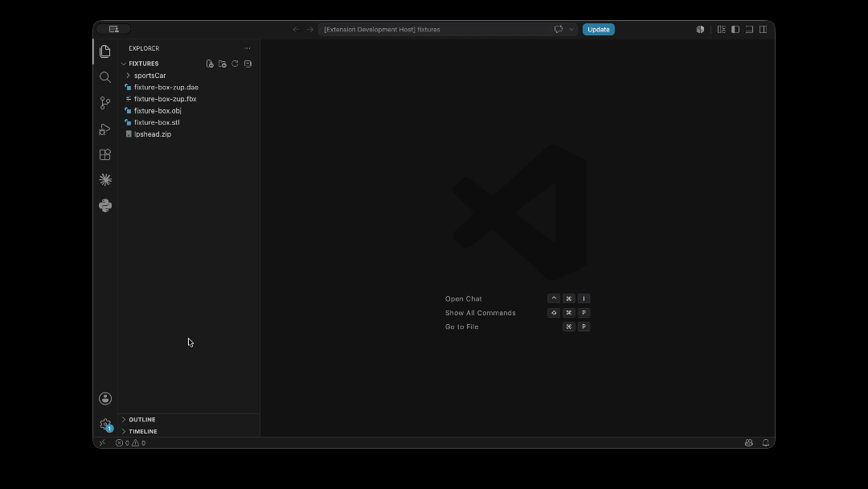Click the Copilot status icon in status bar
The height and width of the screenshot is (489, 868).
pyautogui.click(x=748, y=443)
